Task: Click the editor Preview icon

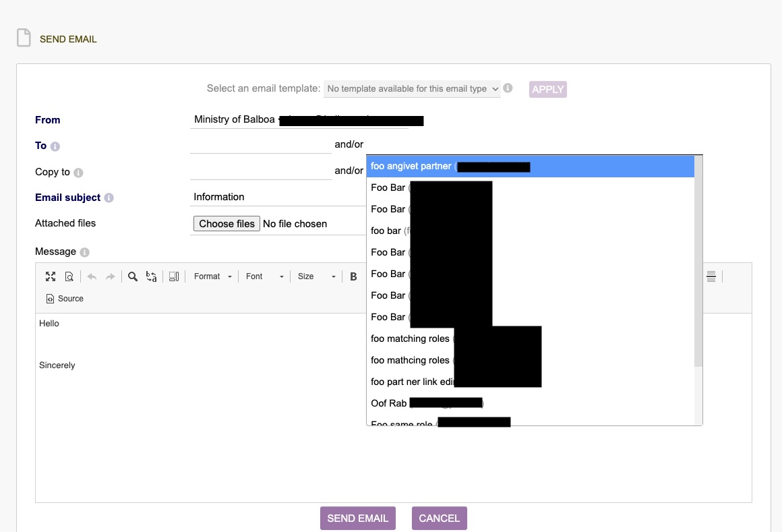Action: (69, 276)
